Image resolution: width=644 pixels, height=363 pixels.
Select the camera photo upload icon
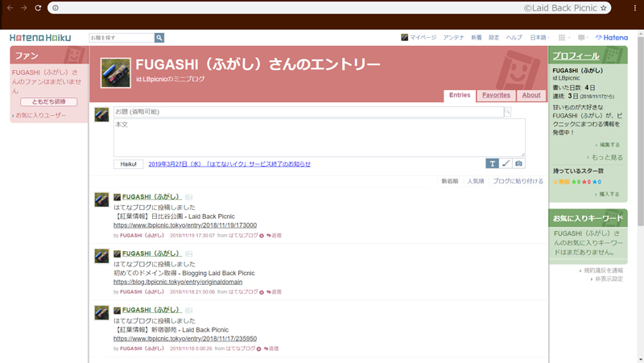(518, 163)
